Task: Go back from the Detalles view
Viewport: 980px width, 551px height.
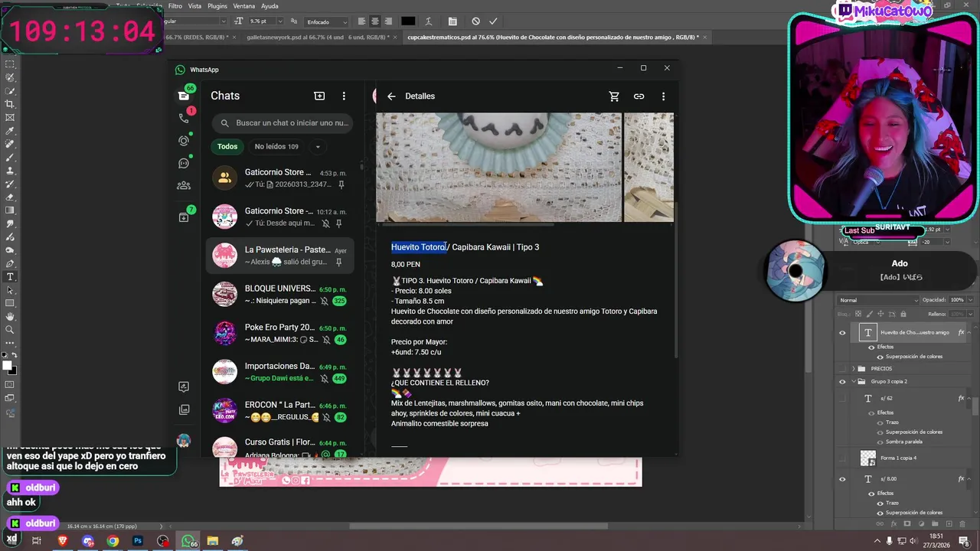Action: (391, 96)
